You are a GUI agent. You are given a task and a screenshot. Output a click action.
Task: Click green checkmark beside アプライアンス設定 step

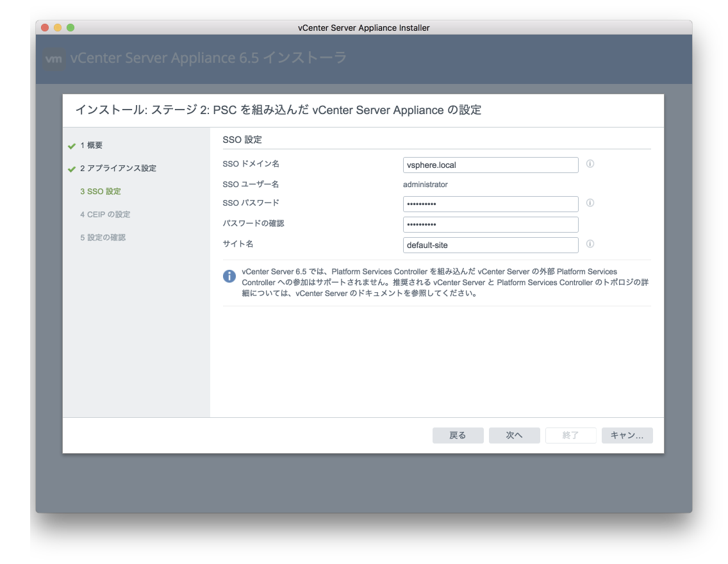coord(72,169)
